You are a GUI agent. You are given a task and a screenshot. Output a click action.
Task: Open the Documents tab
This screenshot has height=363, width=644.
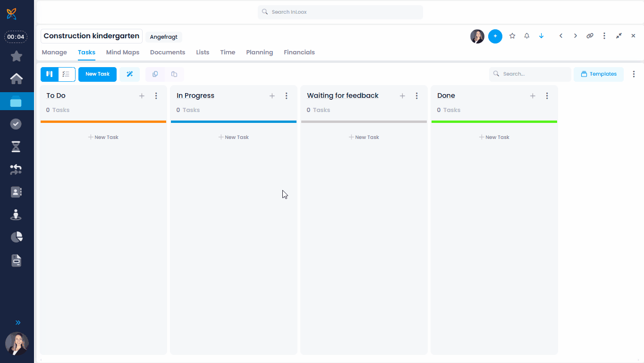pos(167,52)
